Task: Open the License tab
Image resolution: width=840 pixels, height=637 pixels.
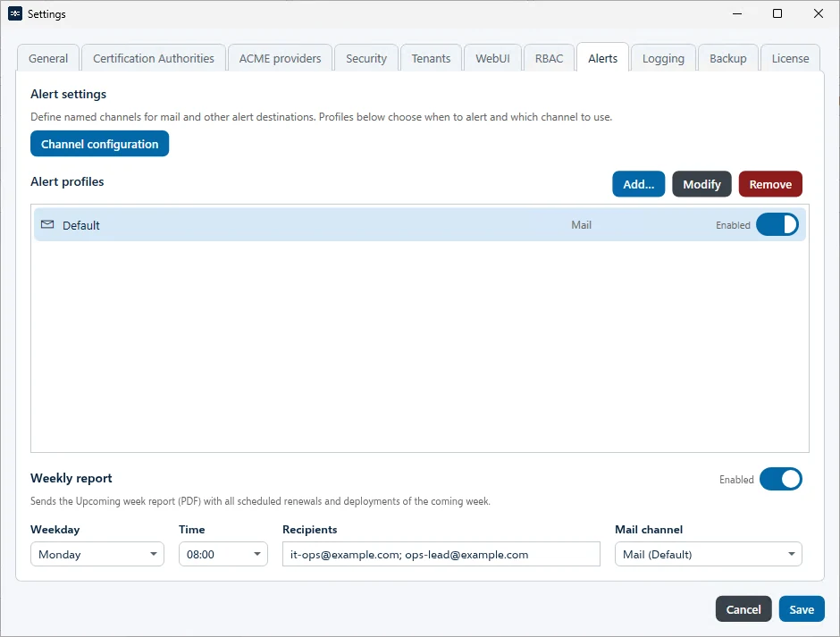Action: coord(790,58)
